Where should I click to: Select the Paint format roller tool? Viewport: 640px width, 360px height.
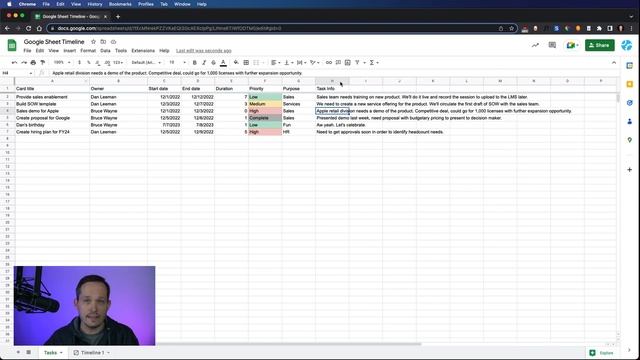pos(42,62)
